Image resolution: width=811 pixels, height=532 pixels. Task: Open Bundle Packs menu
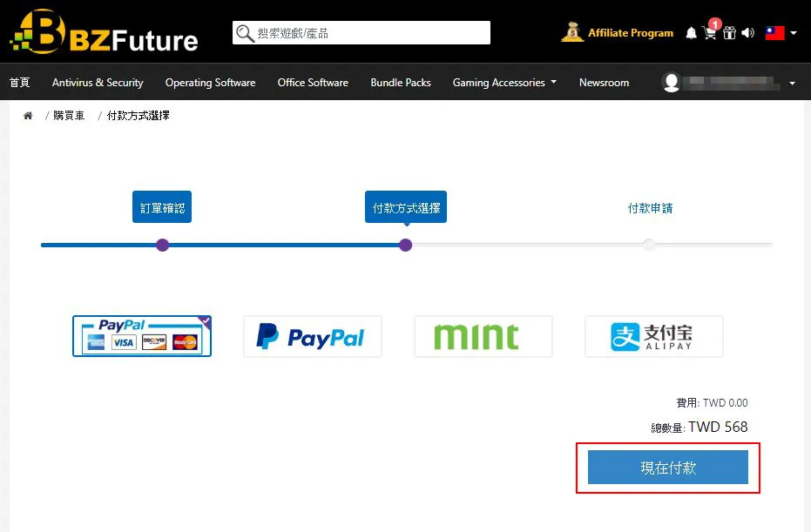click(x=401, y=82)
